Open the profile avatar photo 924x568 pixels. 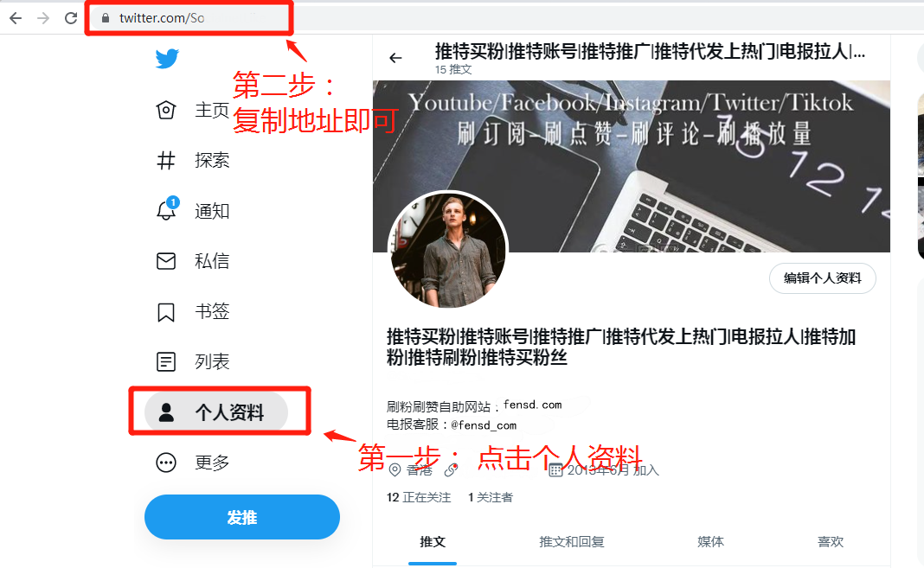point(448,250)
